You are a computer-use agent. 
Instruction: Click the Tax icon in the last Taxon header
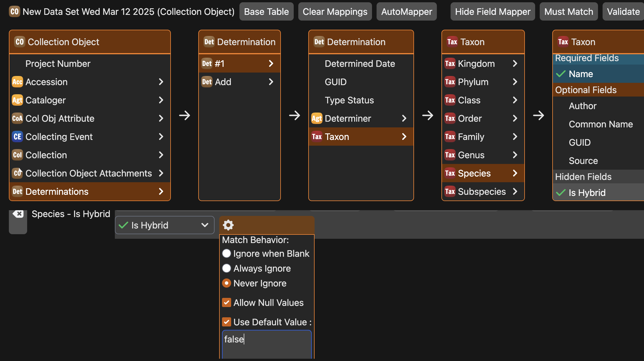pyautogui.click(x=563, y=42)
